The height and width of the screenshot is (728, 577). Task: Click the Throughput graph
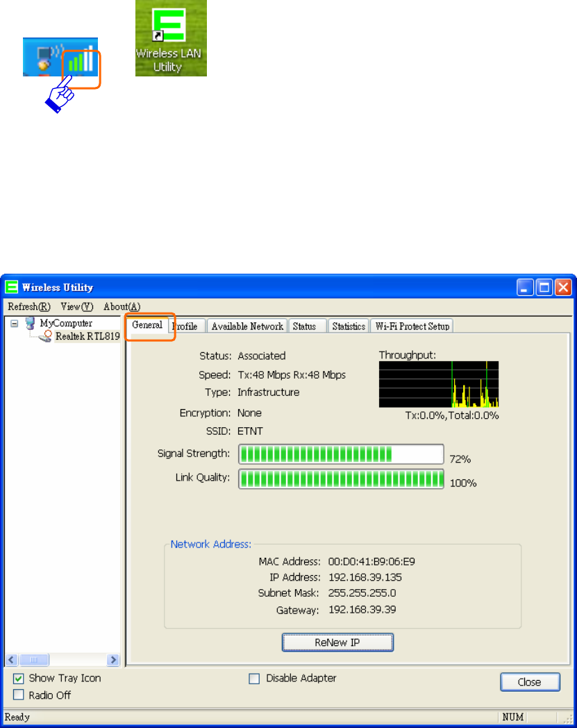point(439,384)
